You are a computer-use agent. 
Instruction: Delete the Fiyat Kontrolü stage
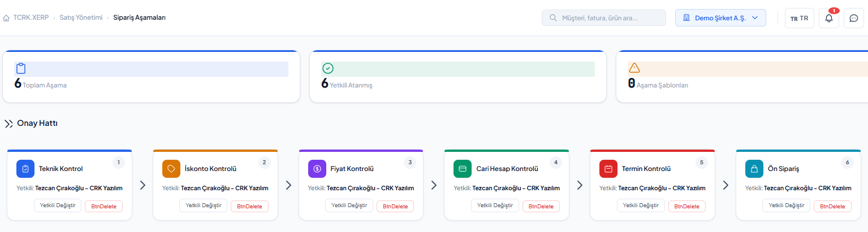click(395, 206)
